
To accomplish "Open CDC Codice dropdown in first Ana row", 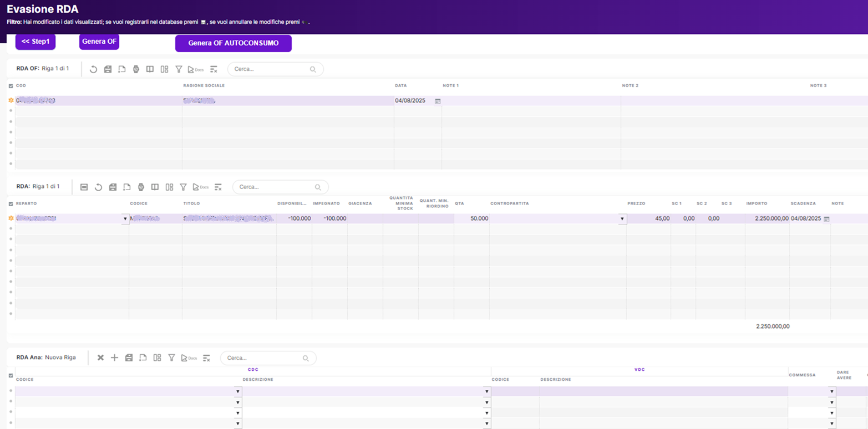I will [x=238, y=392].
